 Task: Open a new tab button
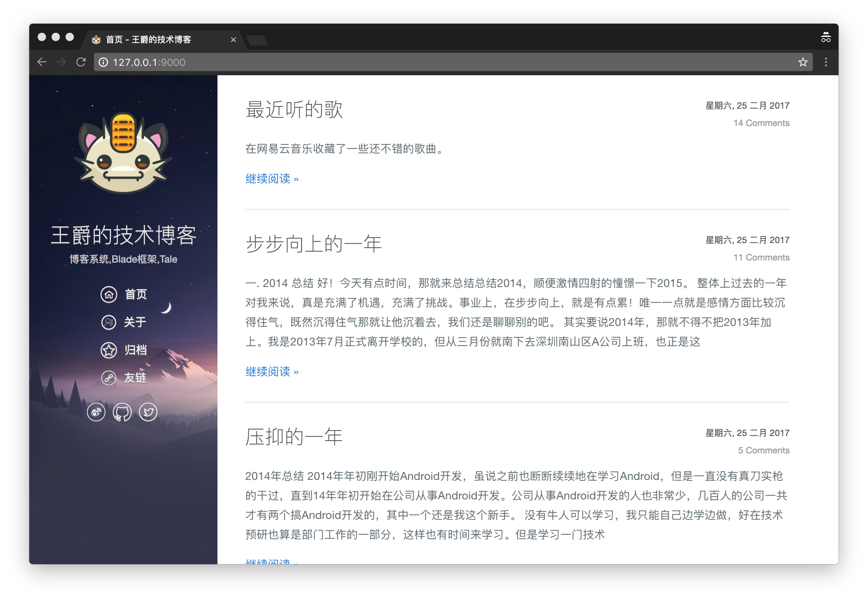[258, 40]
